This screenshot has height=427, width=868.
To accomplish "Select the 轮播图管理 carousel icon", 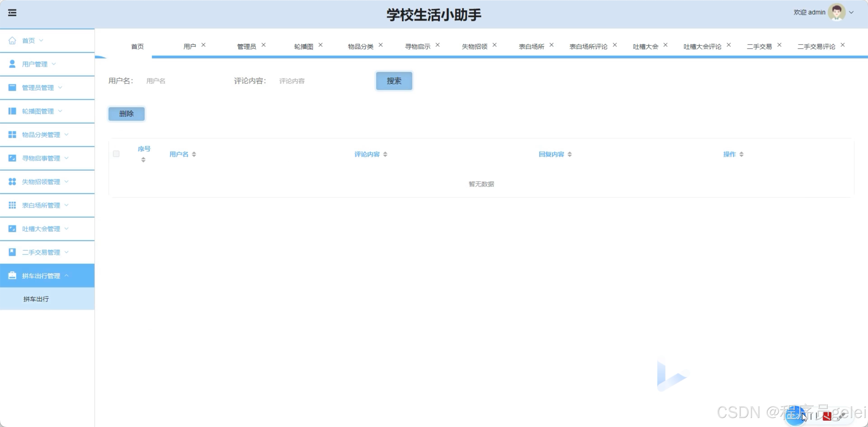I will 12,111.
